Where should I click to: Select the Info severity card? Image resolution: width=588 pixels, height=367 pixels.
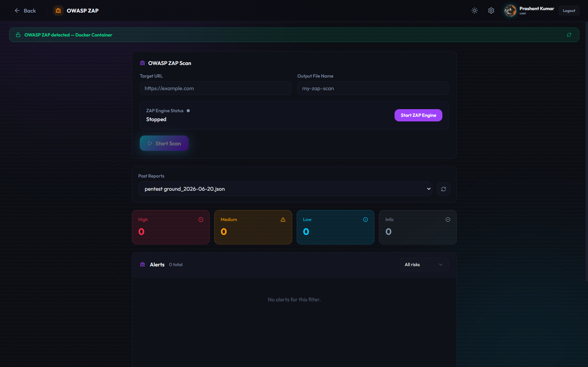(x=418, y=227)
